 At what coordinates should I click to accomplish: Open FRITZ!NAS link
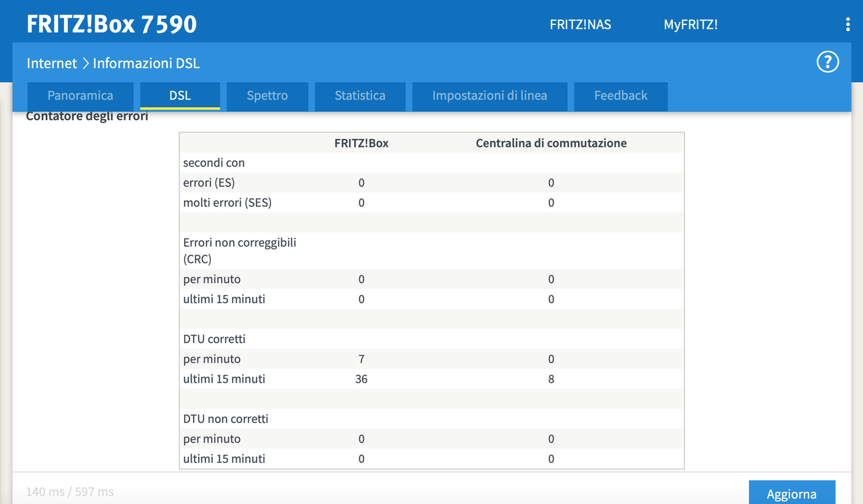581,25
